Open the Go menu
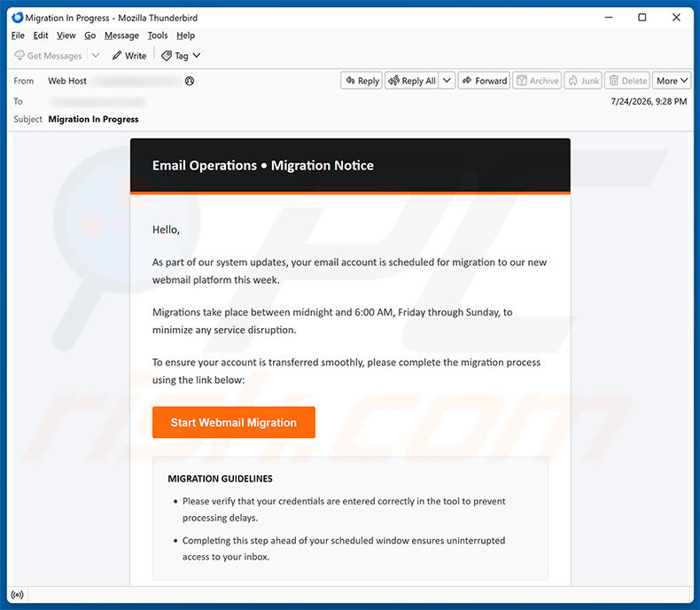 (x=89, y=35)
